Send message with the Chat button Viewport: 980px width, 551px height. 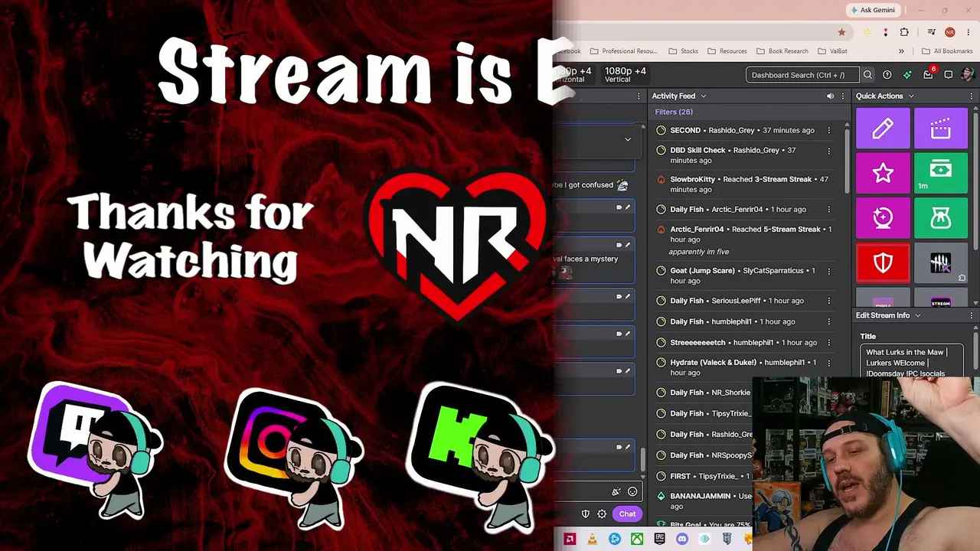[627, 514]
